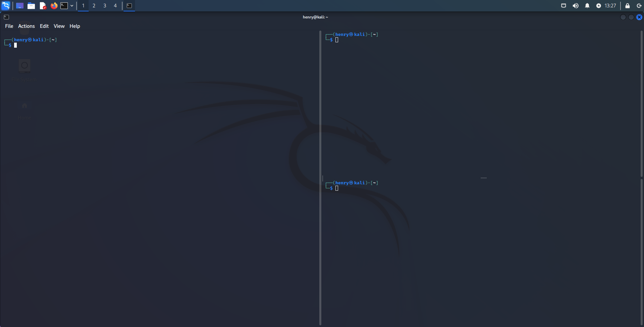Switch to workspace 3
Image resolution: width=644 pixels, height=327 pixels.
coord(105,6)
